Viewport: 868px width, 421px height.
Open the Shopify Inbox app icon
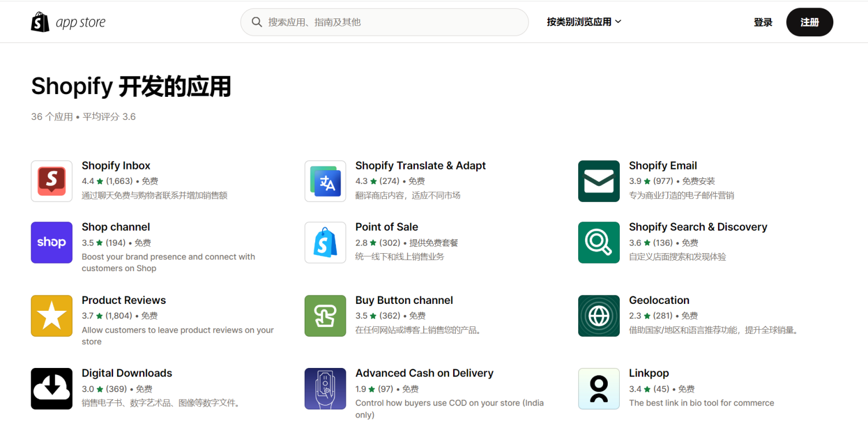point(51,181)
